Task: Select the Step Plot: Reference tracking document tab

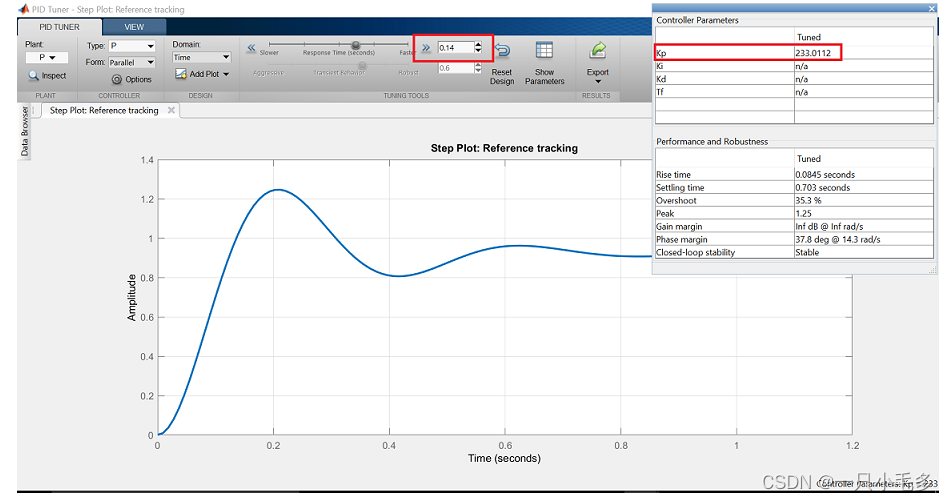Action: [x=104, y=110]
